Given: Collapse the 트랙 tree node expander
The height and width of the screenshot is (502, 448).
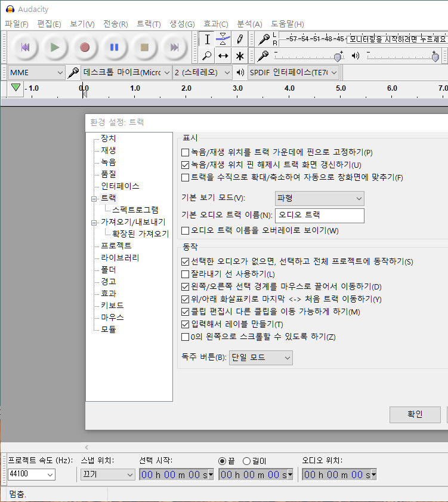Looking at the screenshot, I should point(94,199).
